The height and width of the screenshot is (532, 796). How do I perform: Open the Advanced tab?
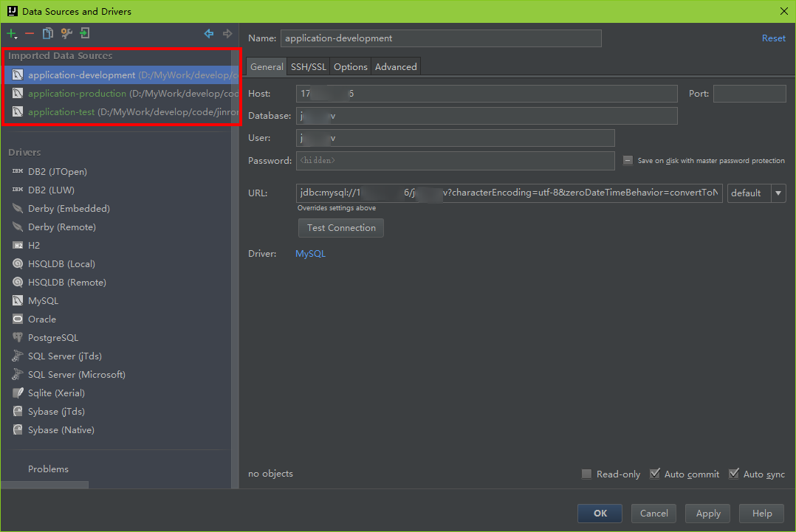396,66
